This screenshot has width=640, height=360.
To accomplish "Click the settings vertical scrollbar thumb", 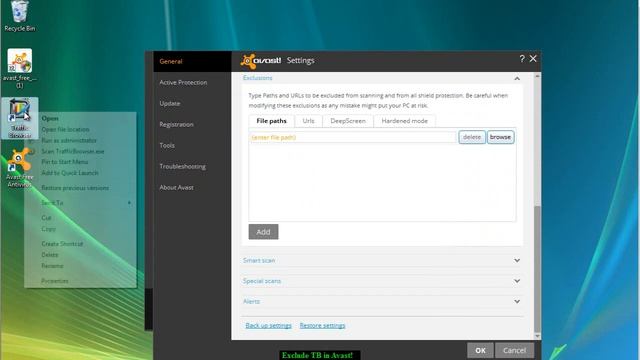I will click(537, 269).
